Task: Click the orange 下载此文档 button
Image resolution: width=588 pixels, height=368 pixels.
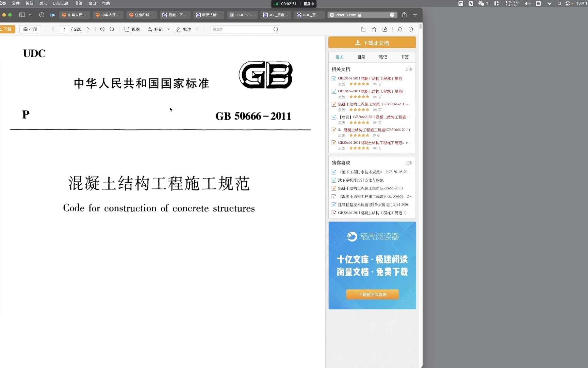Action: tap(372, 43)
